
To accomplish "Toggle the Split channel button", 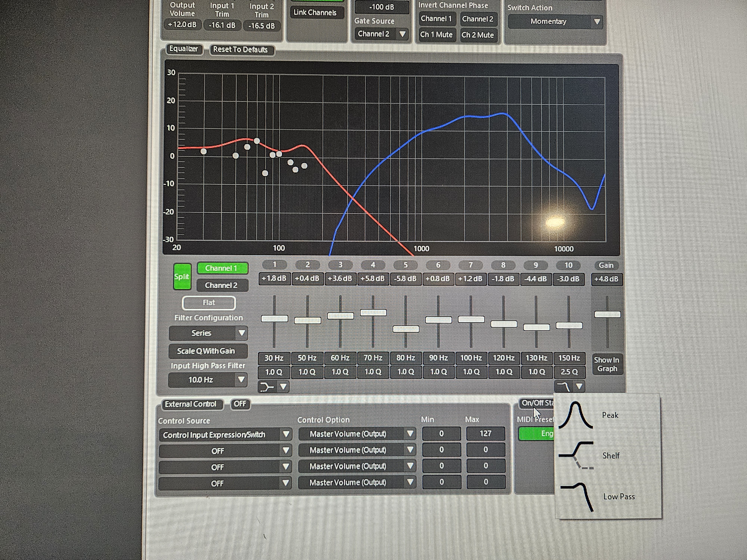I will point(182,276).
